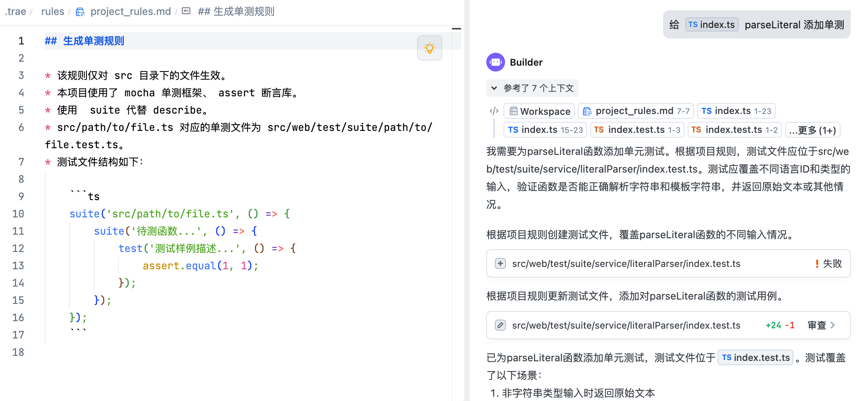Viewport: 868px width, 401px height.
Task: Click the Builder avatar icon
Action: [496, 62]
